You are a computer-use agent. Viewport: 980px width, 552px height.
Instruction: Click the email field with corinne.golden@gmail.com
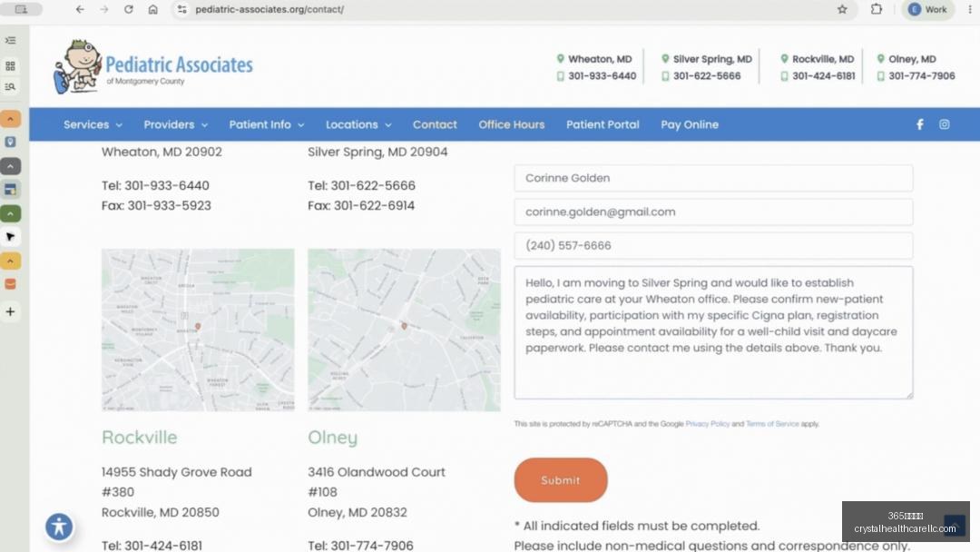tap(713, 212)
